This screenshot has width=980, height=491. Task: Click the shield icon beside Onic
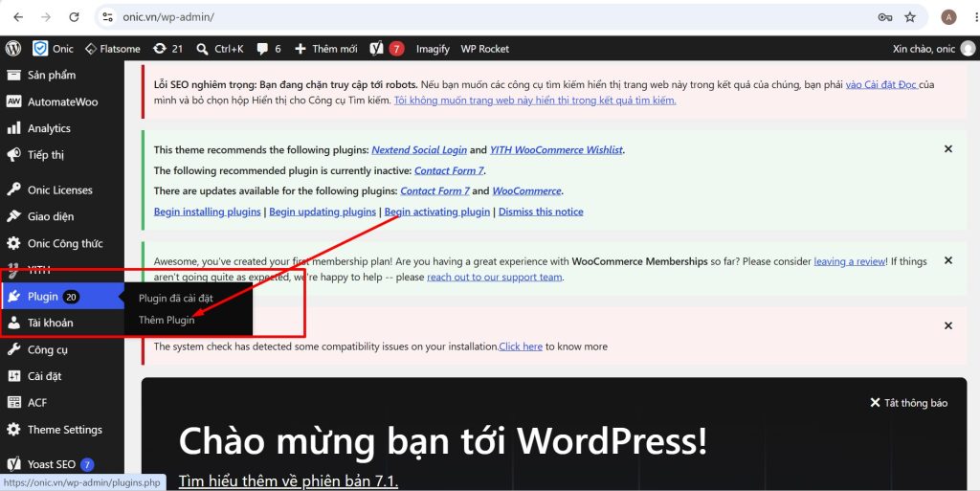tap(40, 48)
